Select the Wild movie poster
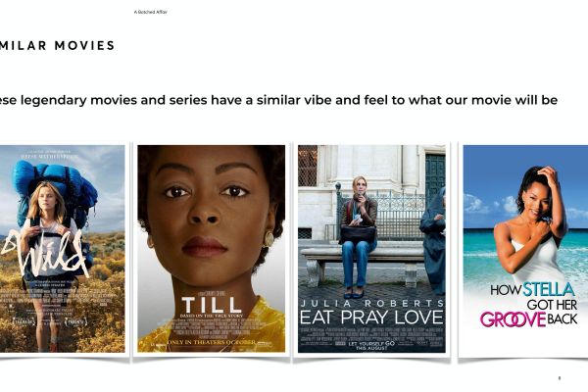 coord(63,249)
